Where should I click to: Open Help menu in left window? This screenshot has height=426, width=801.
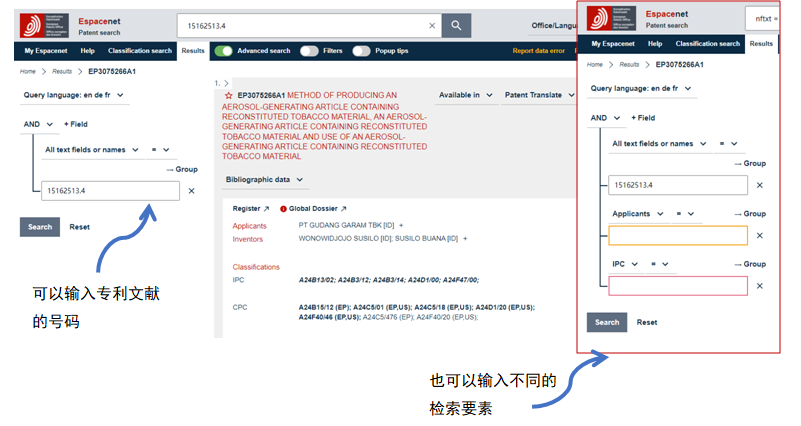pyautogui.click(x=87, y=51)
